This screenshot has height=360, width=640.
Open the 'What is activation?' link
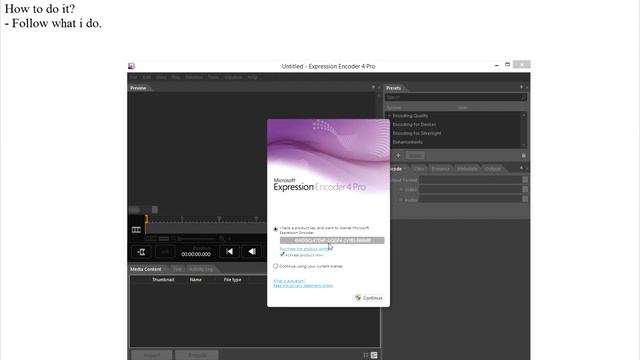point(289,281)
